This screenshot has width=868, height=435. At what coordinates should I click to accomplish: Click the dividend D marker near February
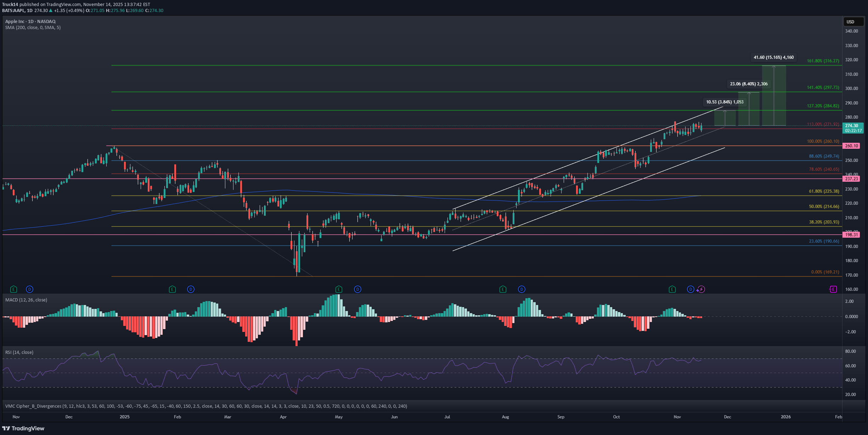191,289
